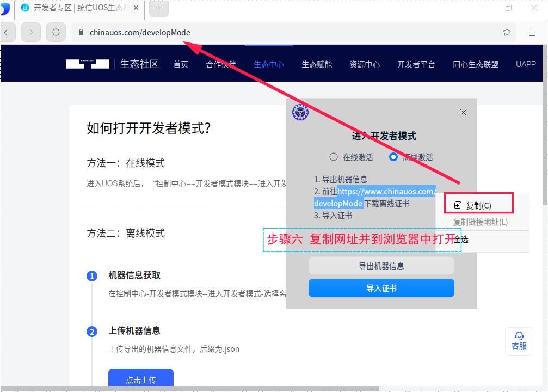This screenshot has width=548, height=392.
Task: Click the browser app logo in the corner
Action: [x=5, y=8]
